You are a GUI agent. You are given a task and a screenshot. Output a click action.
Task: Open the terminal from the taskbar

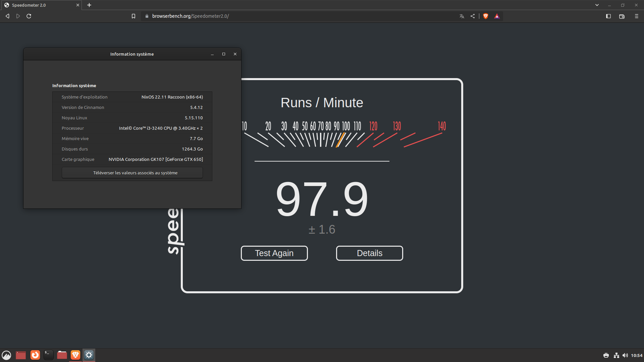49,355
